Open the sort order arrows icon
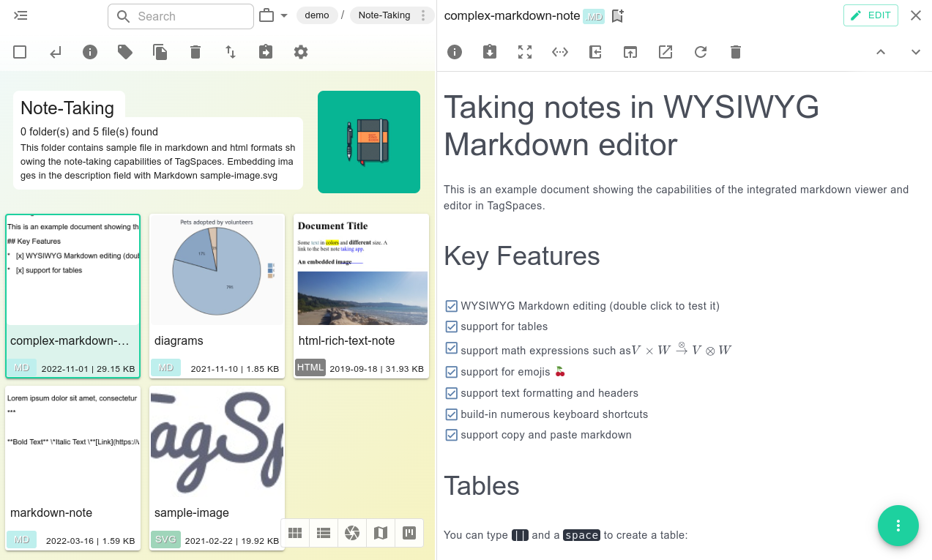 tap(231, 52)
